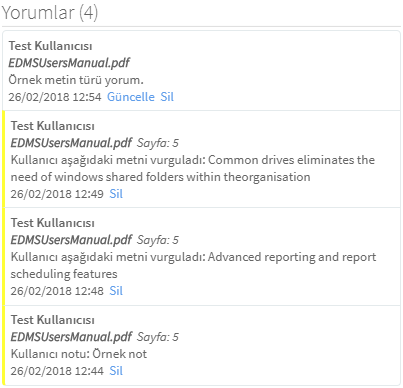Click Sayfa: 5 in the Advanced reporting comment
The width and height of the screenshot is (403, 388).
pos(158,240)
